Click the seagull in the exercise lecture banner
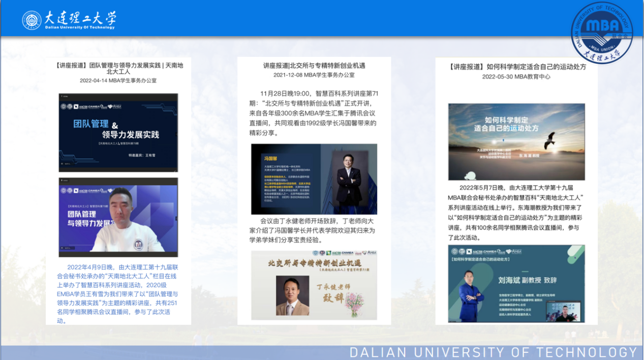Screen dimensions: 644x360 (x=549, y=140)
